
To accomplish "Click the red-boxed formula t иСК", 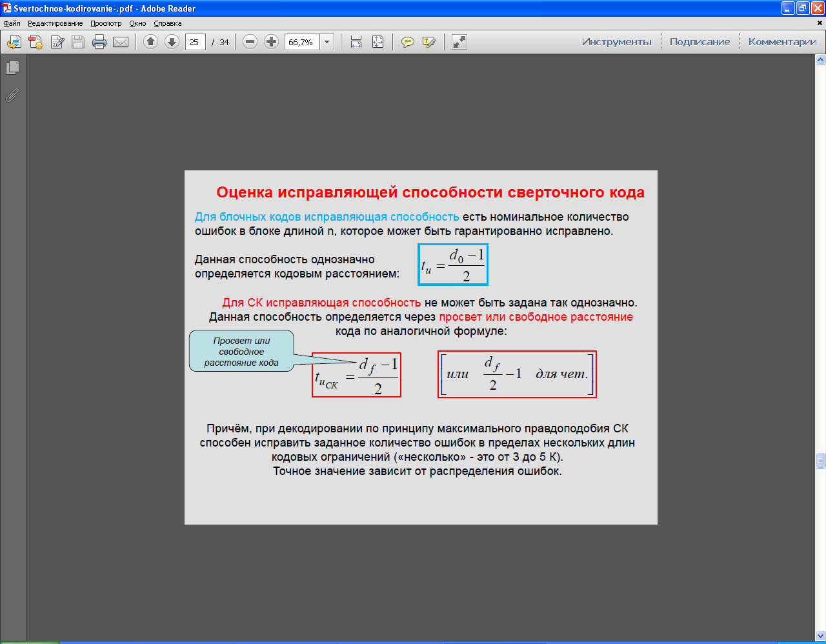I will [x=356, y=375].
